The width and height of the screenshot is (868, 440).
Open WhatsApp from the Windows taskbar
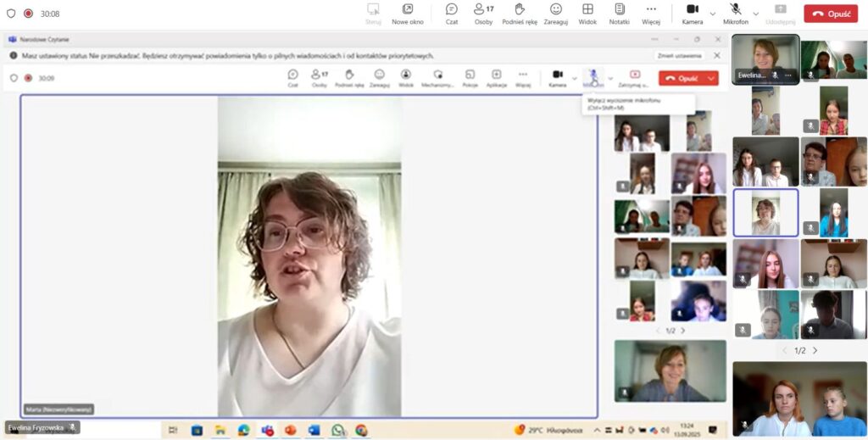[x=337, y=430]
